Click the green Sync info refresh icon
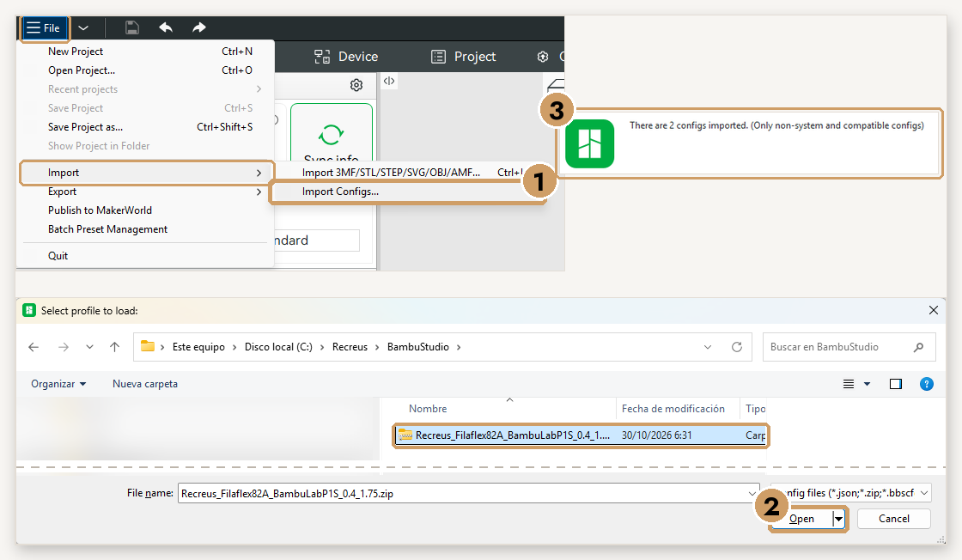This screenshot has width=962, height=560. 332,134
